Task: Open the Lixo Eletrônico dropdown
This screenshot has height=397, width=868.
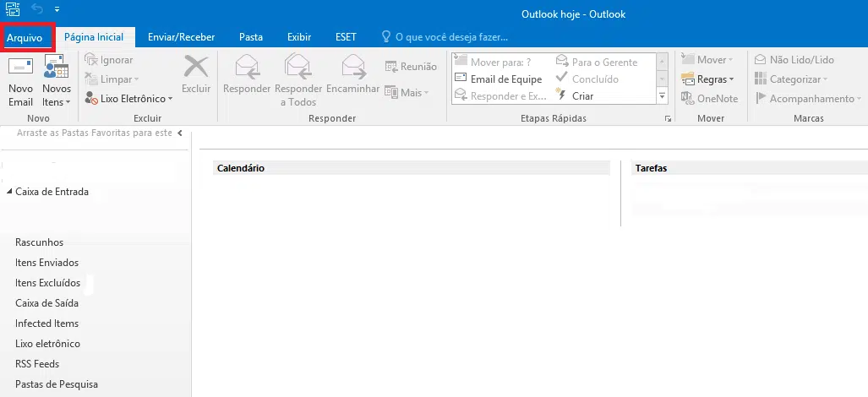Action: (x=129, y=99)
